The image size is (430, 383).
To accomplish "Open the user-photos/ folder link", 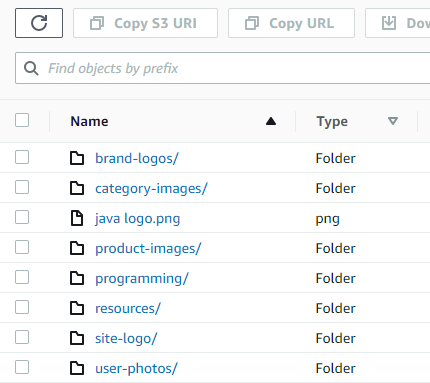I will [x=137, y=368].
